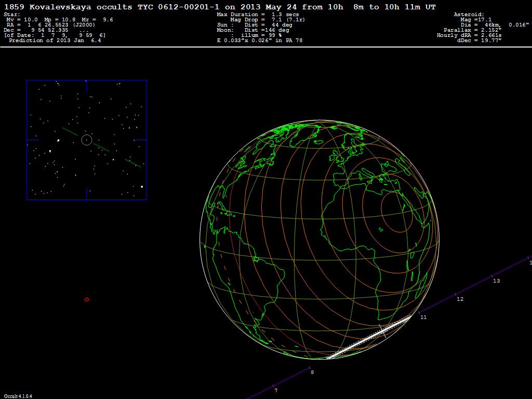Click "Prediction of 2013 Jan 6.4" text
532x399 pixels.
coord(55,41)
